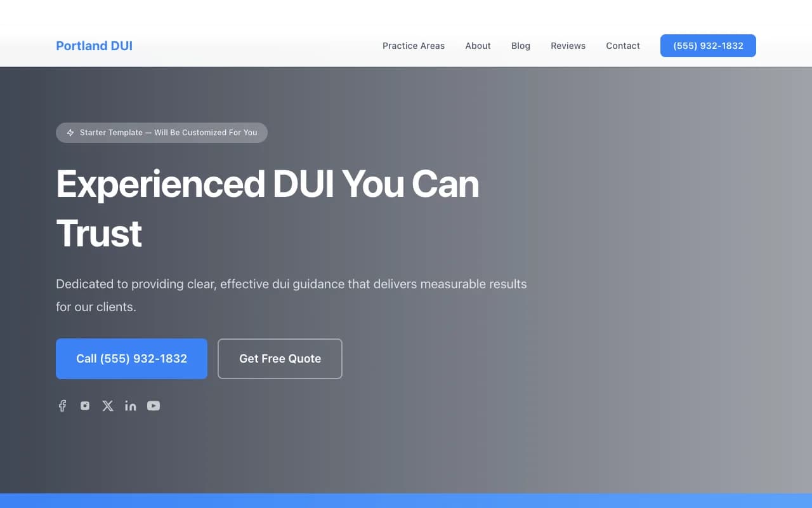The image size is (812, 508).
Task: Open the YouTube channel icon
Action: click(x=154, y=406)
